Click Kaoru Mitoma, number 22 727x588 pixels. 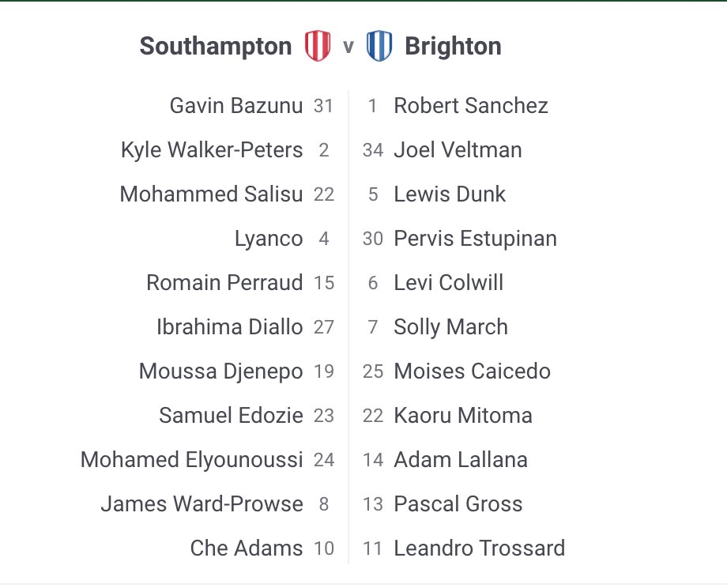pos(463,416)
